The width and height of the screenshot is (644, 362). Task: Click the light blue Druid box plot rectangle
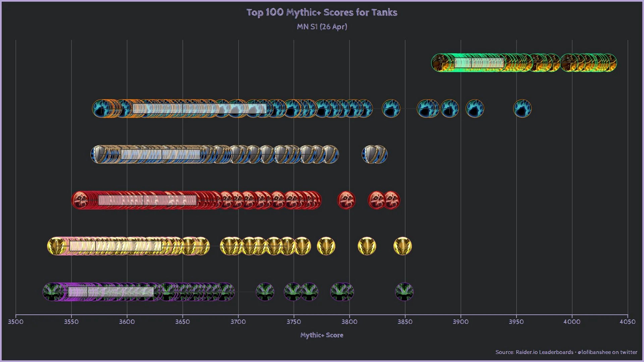[x=199, y=109]
